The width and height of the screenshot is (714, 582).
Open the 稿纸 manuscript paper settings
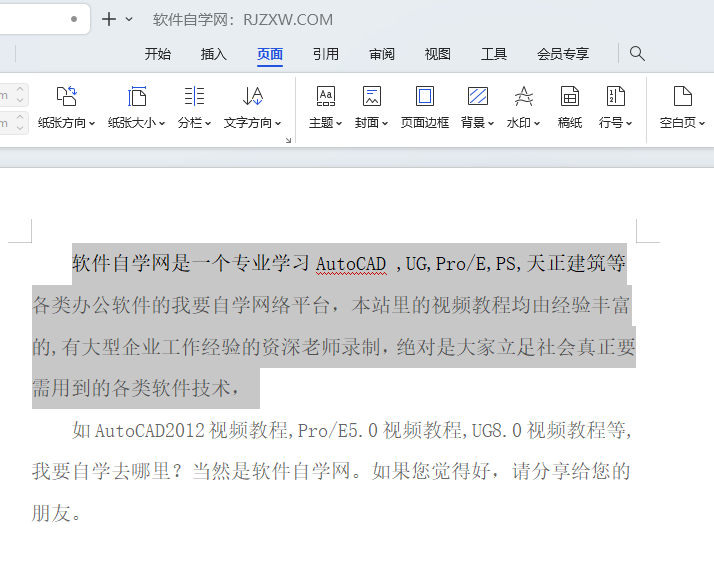pos(570,107)
